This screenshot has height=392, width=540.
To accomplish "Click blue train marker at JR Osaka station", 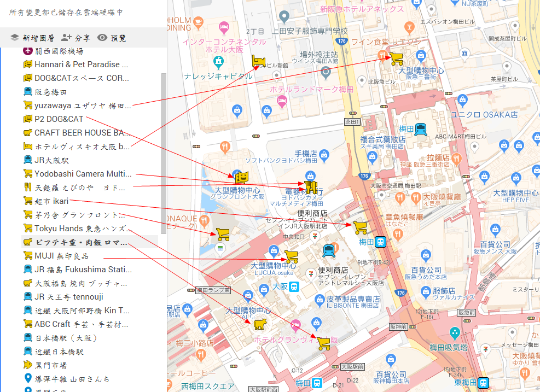I will coord(329,251).
